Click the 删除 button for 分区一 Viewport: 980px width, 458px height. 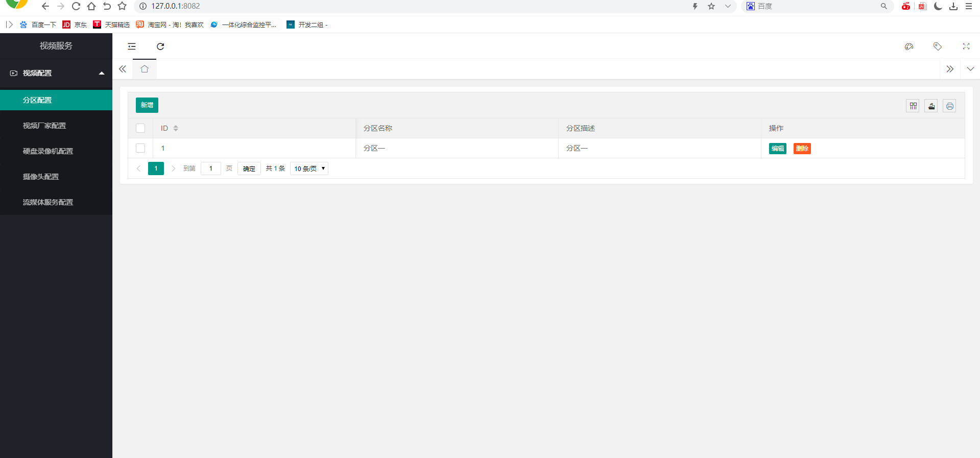(802, 149)
